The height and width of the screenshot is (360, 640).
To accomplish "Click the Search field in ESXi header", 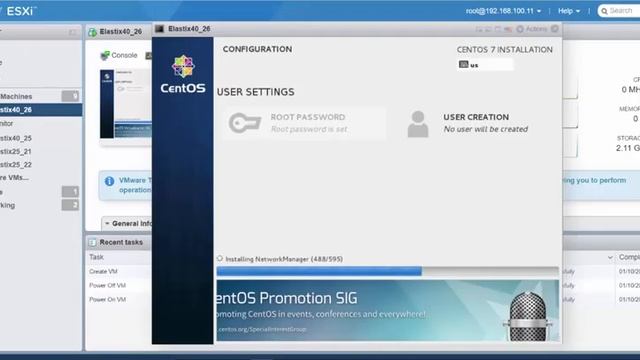I will click(619, 11).
